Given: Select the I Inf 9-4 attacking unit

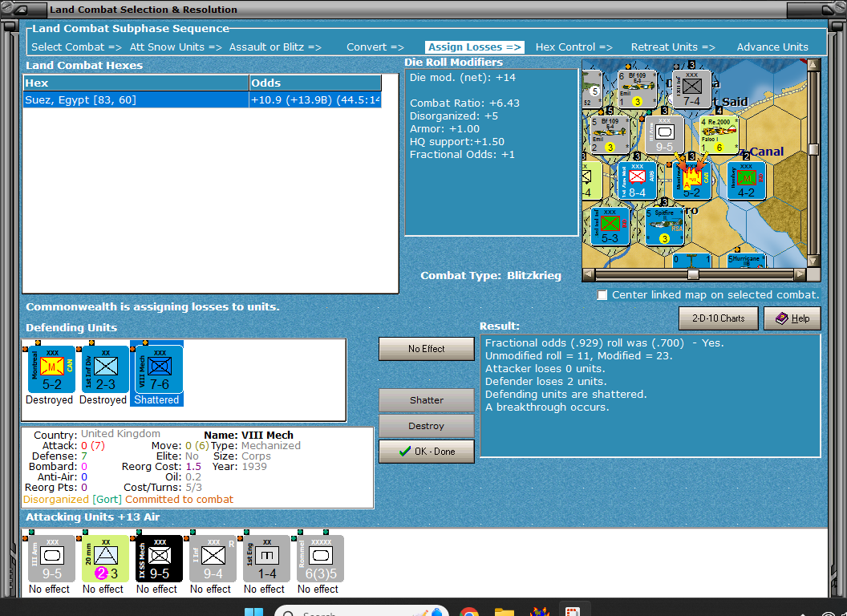Looking at the screenshot, I should 213,559.
